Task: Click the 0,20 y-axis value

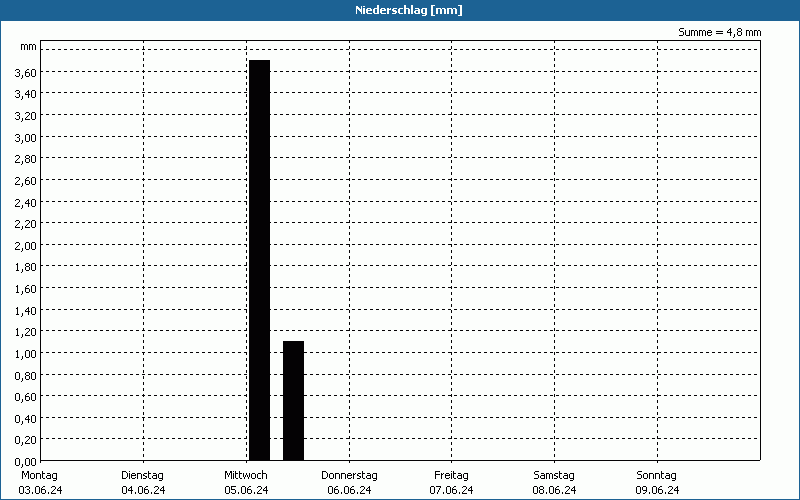Action: point(26,440)
